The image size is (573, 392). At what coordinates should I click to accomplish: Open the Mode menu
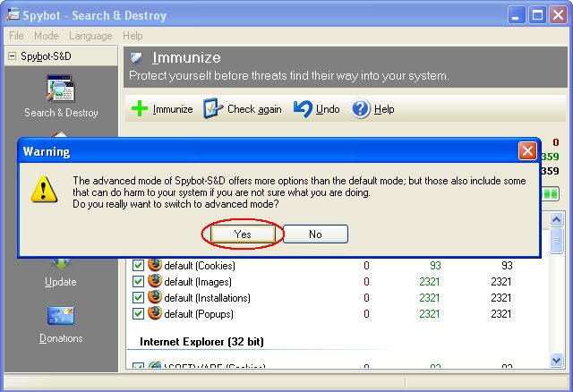[x=47, y=36]
